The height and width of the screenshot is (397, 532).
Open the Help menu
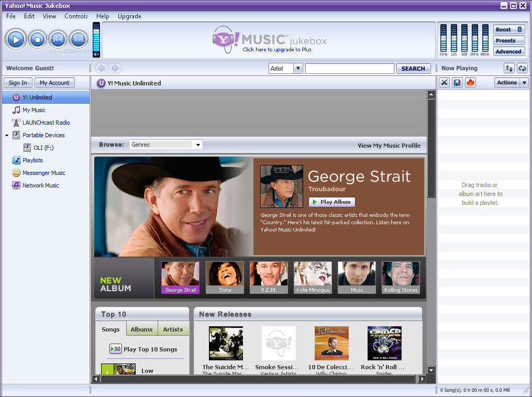click(x=103, y=16)
